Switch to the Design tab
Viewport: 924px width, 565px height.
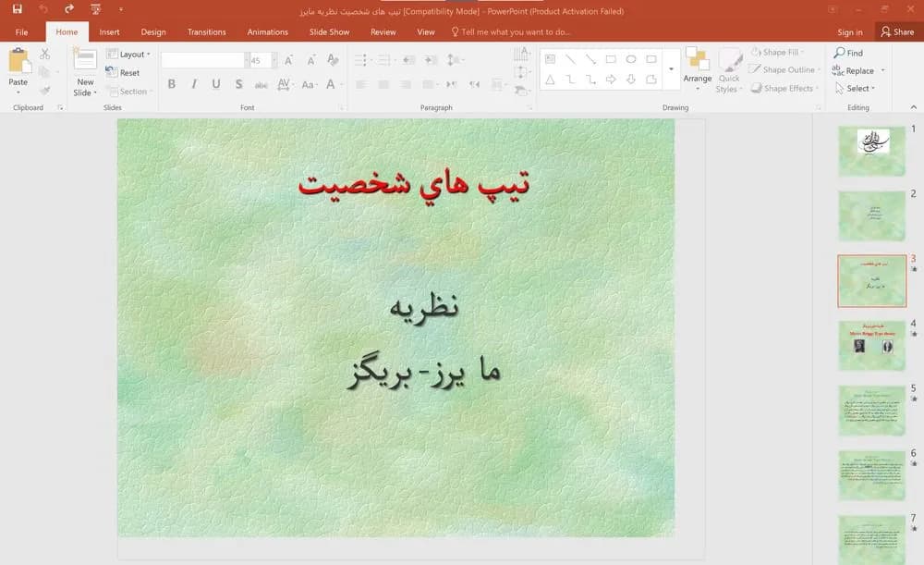tap(153, 31)
